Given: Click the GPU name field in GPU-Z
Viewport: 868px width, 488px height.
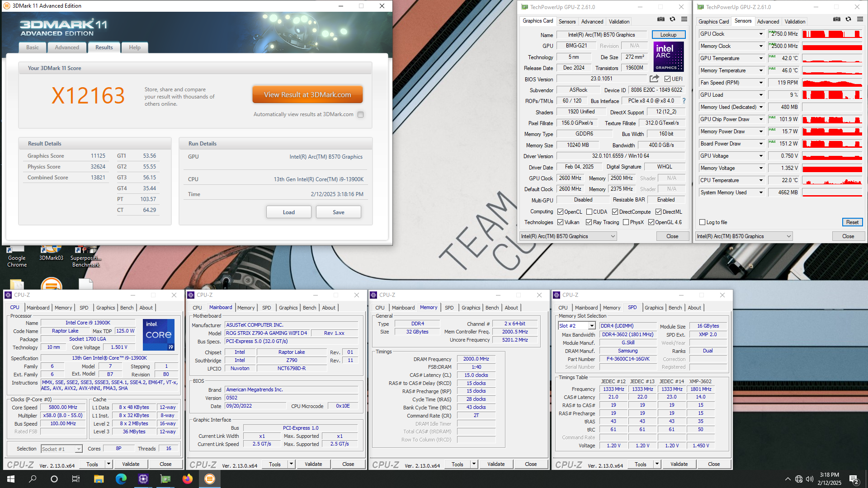Looking at the screenshot, I should 601,35.
